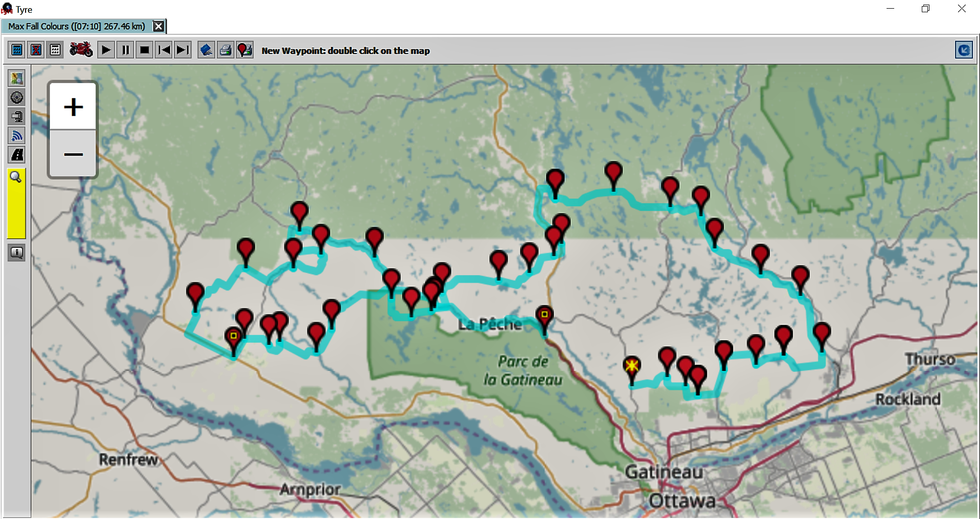Image resolution: width=980 pixels, height=519 pixels.
Task: Open the blue table view icon
Action: tap(17, 50)
